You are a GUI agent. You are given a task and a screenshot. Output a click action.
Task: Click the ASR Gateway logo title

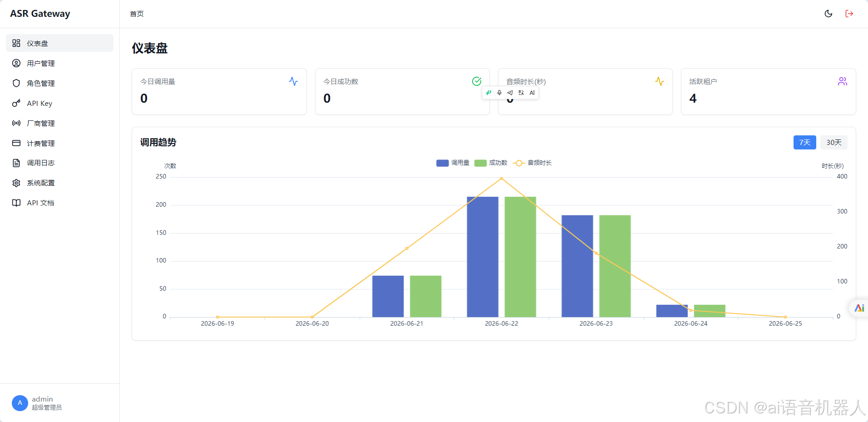click(x=40, y=14)
